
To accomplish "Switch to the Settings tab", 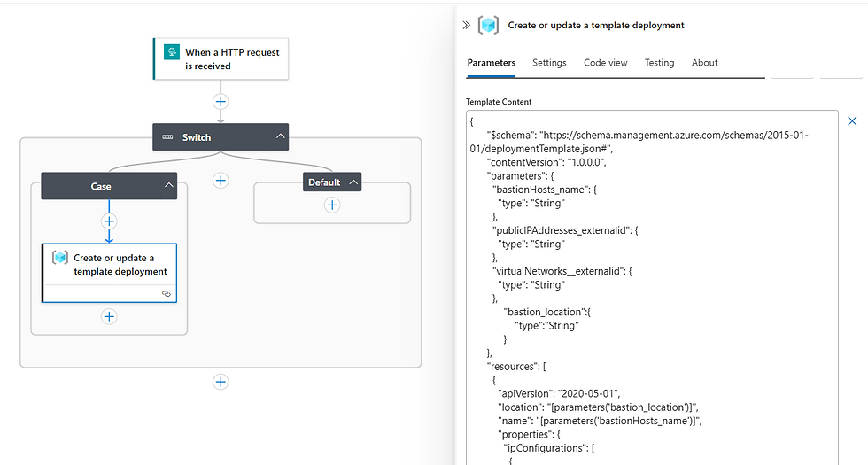I will pos(549,63).
